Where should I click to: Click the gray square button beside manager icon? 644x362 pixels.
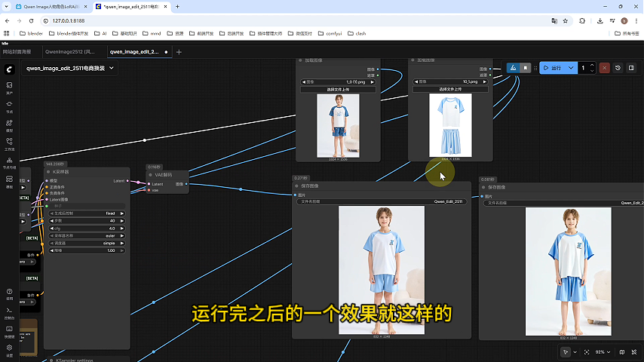point(525,68)
